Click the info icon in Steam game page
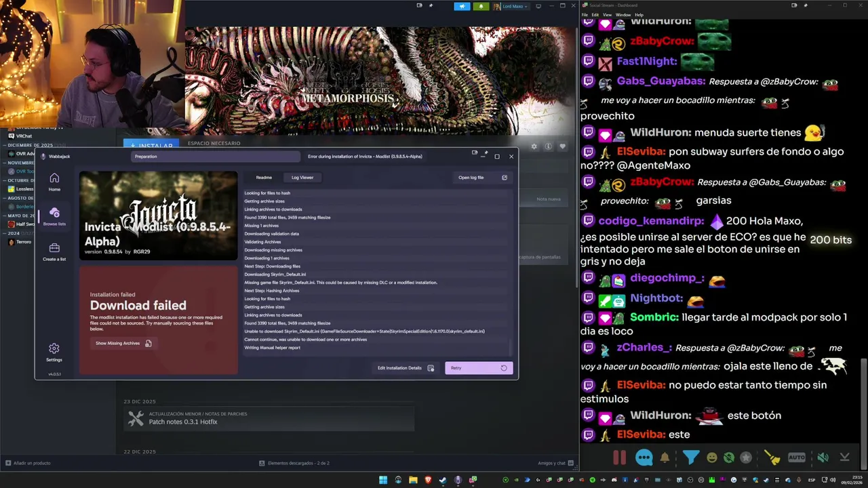Viewport: 868px width, 488px height. (548, 146)
